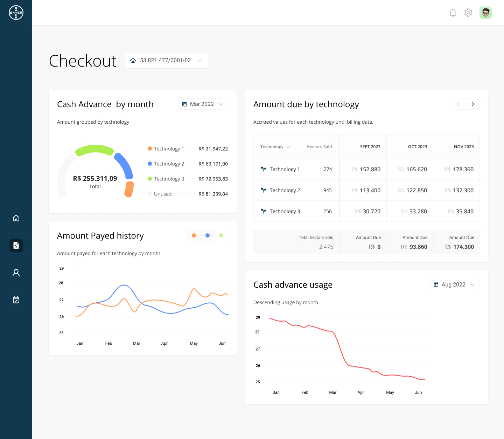Image resolution: width=504 pixels, height=439 pixels.
Task: Click plant icon for Technology 3 row
Action: (x=264, y=211)
